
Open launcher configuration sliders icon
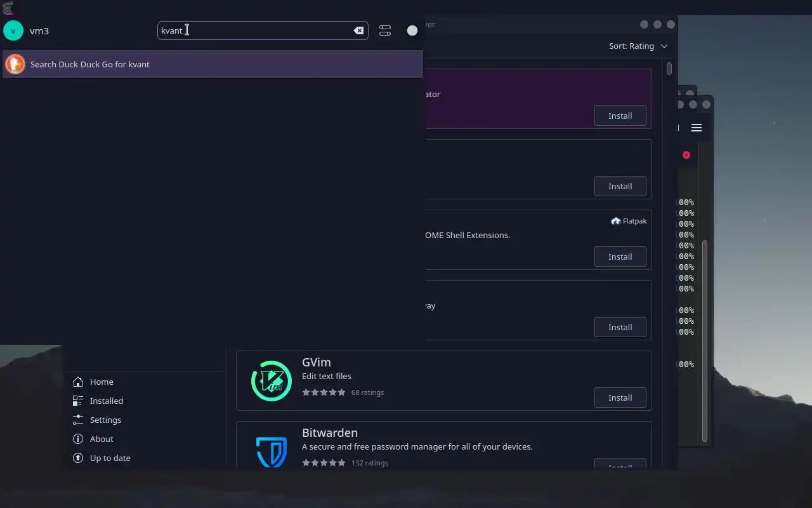pos(385,30)
